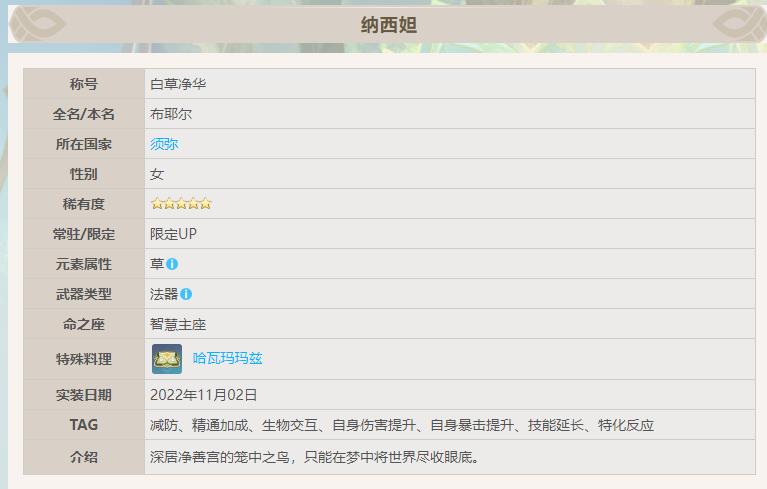Click the 元素属性 row label
The height and width of the screenshot is (489, 767).
pyautogui.click(x=84, y=264)
